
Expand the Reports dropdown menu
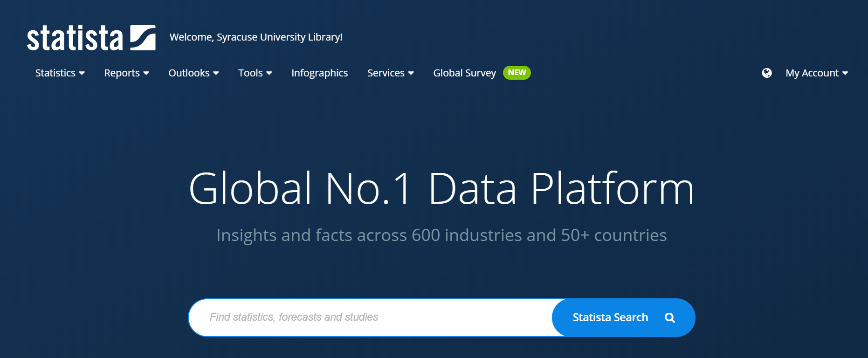pos(126,73)
